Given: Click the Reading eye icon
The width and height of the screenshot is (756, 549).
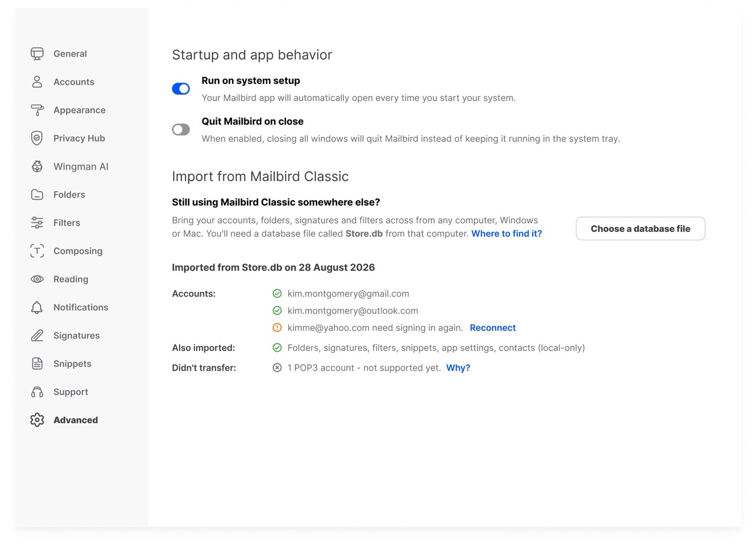Looking at the screenshot, I should click(37, 279).
